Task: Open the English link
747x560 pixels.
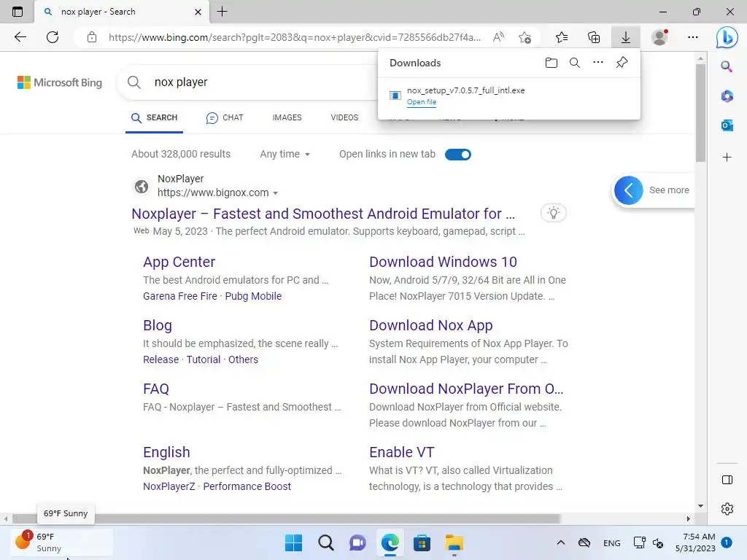Action: [167, 452]
